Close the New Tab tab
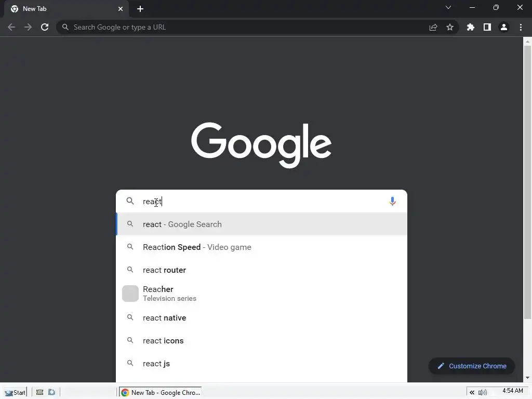 (121, 9)
